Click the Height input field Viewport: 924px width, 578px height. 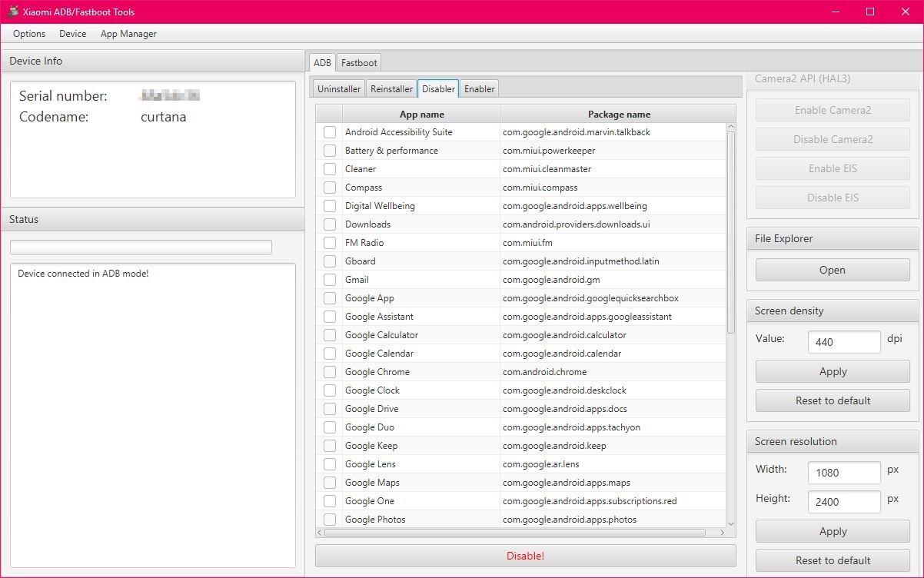[844, 502]
